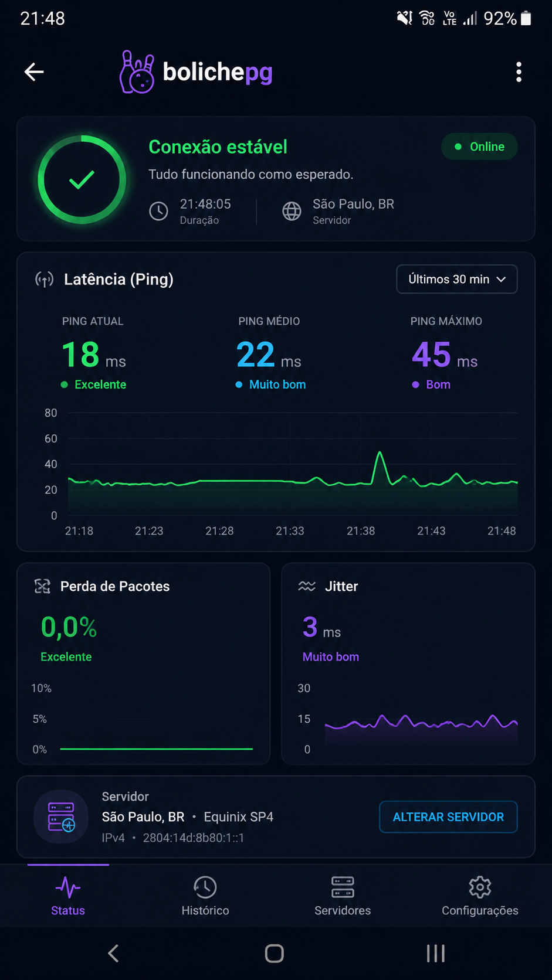Go back using the arrow icon
This screenshot has height=980, width=552.
pyautogui.click(x=34, y=72)
